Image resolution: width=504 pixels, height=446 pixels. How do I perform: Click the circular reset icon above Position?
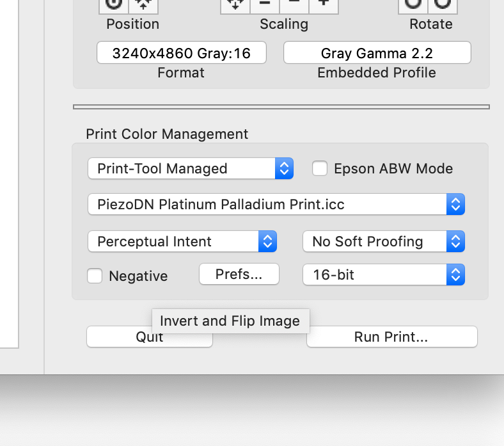click(113, 4)
